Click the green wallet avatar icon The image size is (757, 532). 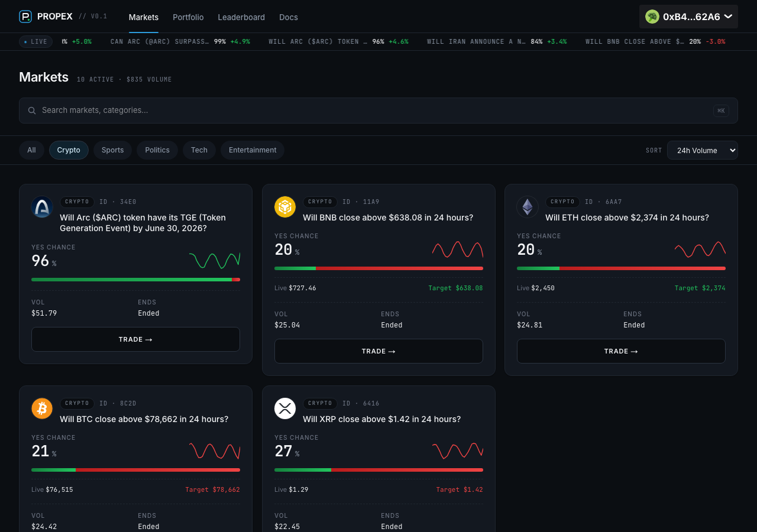click(x=652, y=17)
